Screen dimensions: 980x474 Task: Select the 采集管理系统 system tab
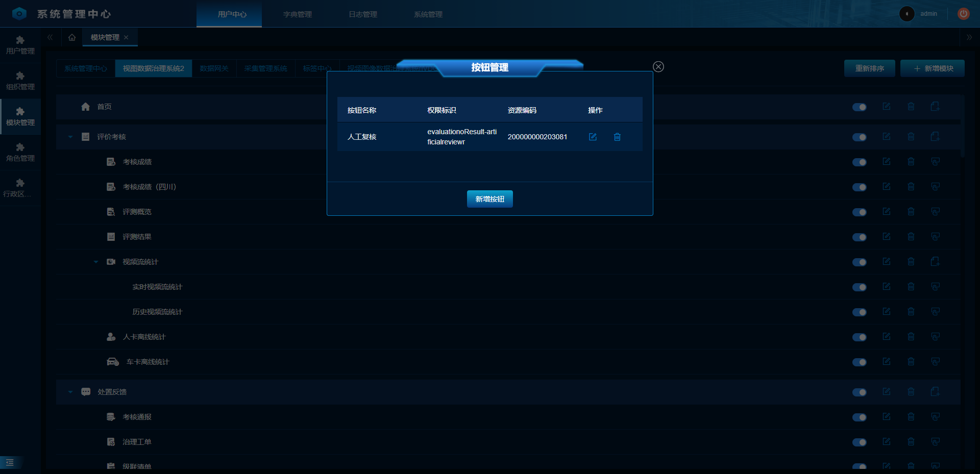(265, 68)
